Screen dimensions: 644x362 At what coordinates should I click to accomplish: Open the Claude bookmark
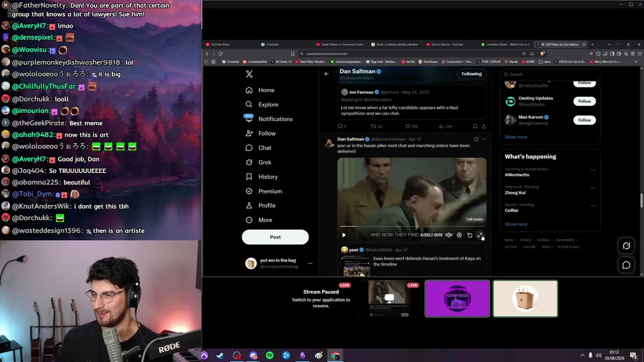[x=511, y=62]
